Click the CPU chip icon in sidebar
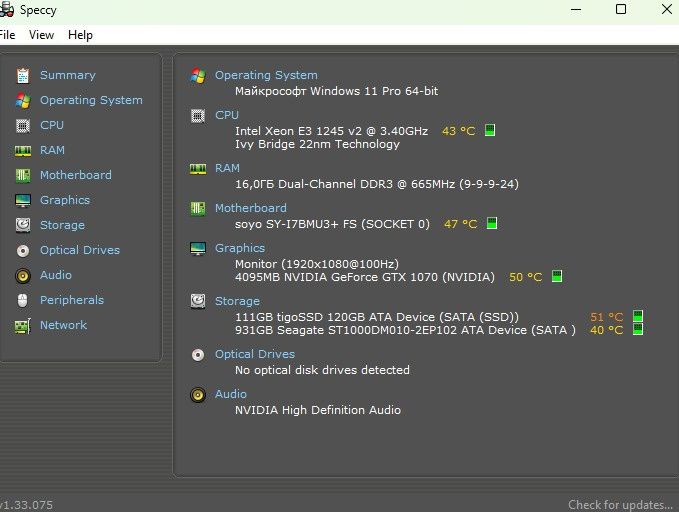Screen dimensions: 679x512 (23, 126)
